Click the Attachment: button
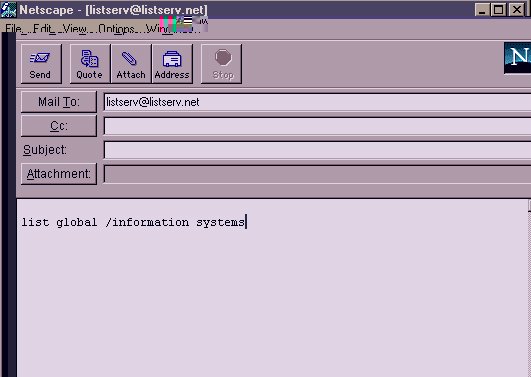Screen dimensions: 531x377 coord(59,174)
